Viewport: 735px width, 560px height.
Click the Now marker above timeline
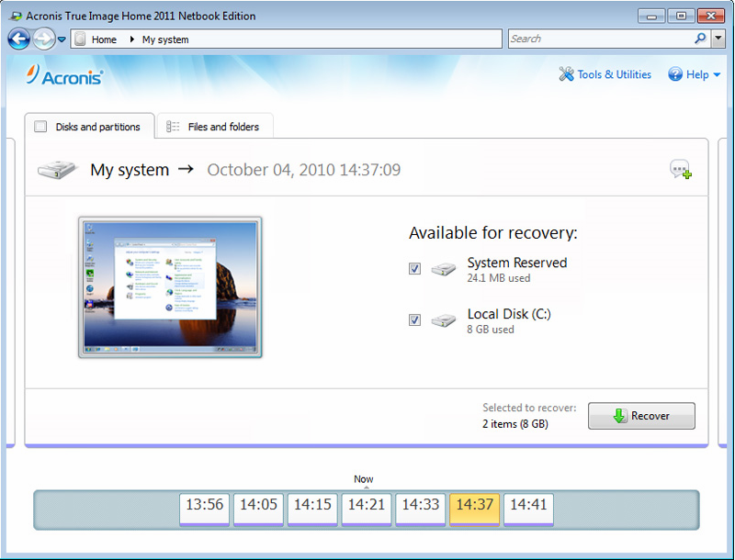pyautogui.click(x=363, y=479)
